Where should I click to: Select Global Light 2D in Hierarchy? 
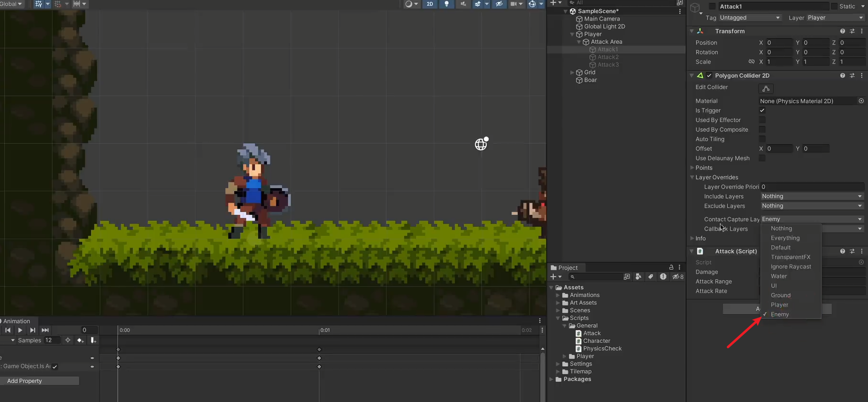coord(604,27)
